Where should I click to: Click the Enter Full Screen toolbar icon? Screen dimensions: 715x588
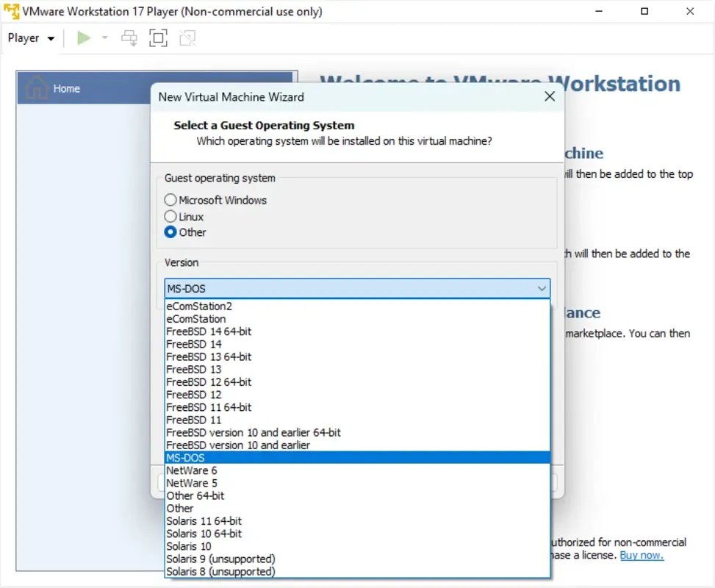click(x=159, y=37)
